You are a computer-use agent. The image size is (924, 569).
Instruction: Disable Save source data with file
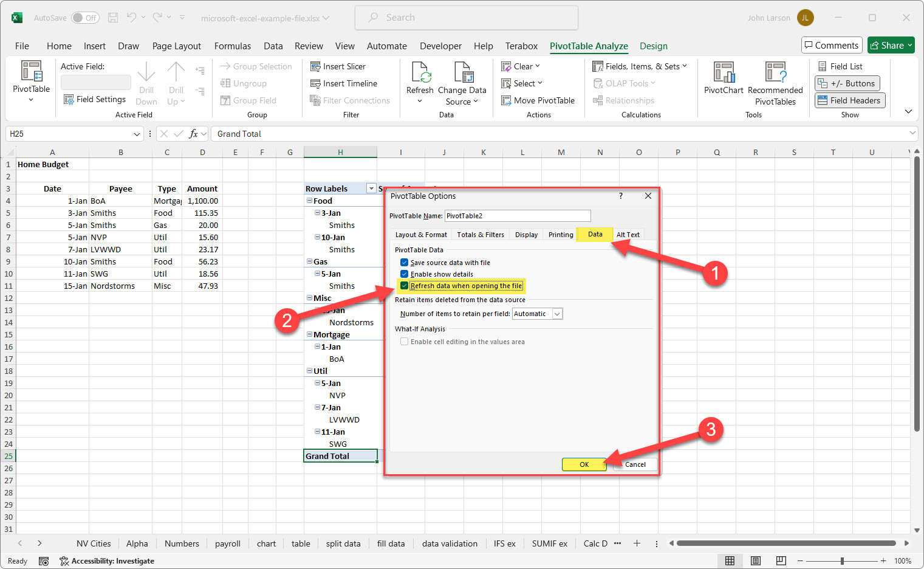[x=404, y=262]
